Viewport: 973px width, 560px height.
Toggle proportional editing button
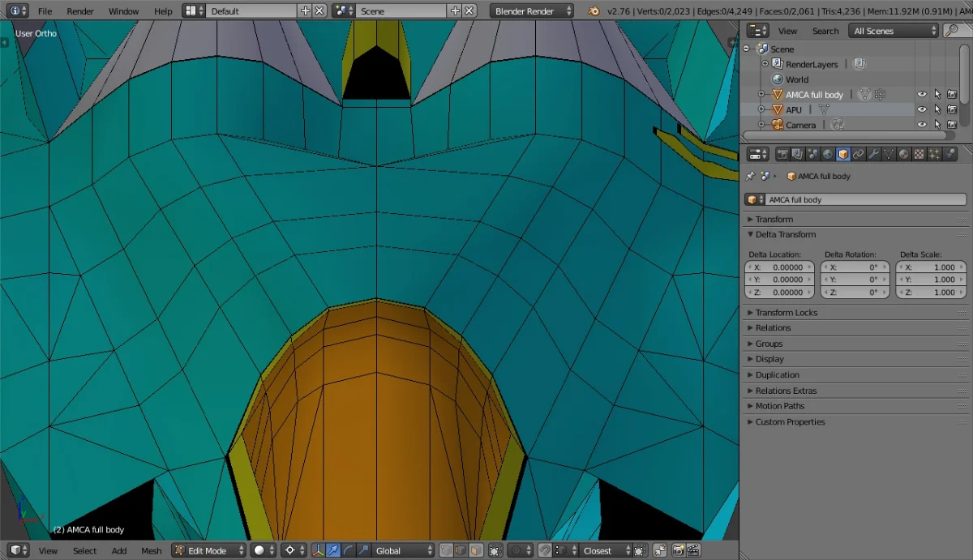tap(521, 550)
